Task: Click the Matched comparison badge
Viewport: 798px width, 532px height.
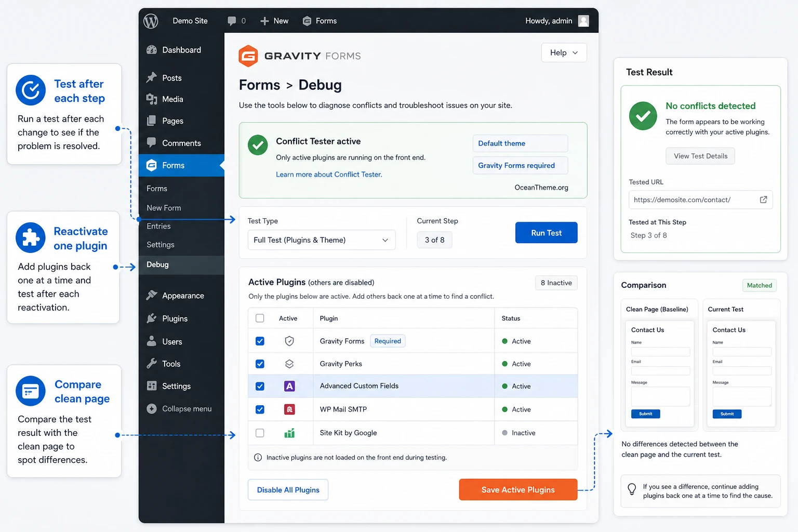Action: (760, 285)
